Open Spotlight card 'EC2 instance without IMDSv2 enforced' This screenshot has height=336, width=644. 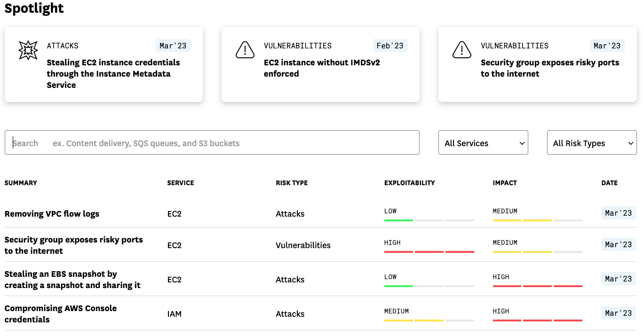pos(320,64)
